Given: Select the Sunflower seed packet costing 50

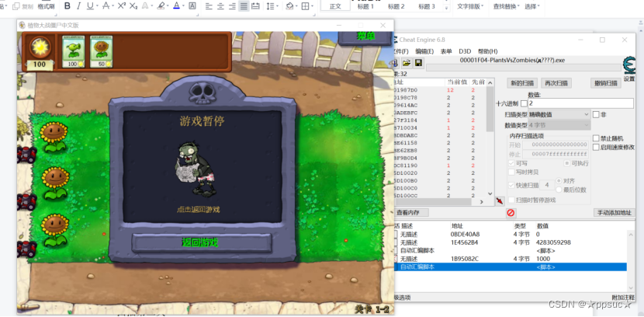Looking at the screenshot, I should [102, 51].
